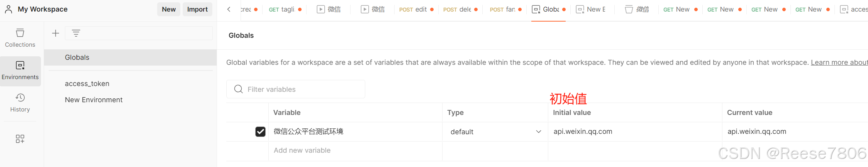
Task: Switch to the GET tagli tab
Action: click(285, 9)
